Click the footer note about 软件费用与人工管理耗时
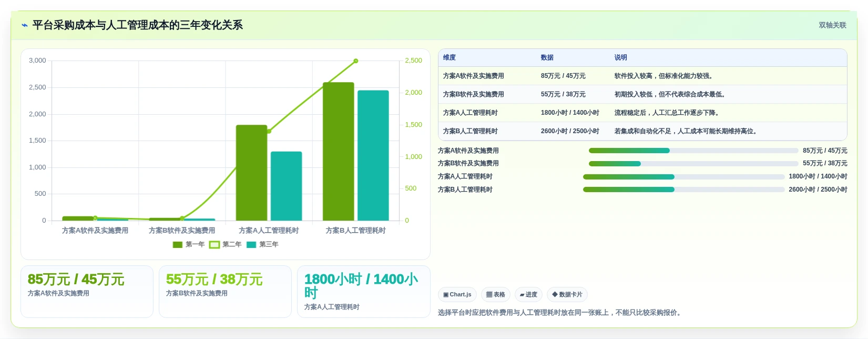The height and width of the screenshot is (339, 868). (x=560, y=313)
